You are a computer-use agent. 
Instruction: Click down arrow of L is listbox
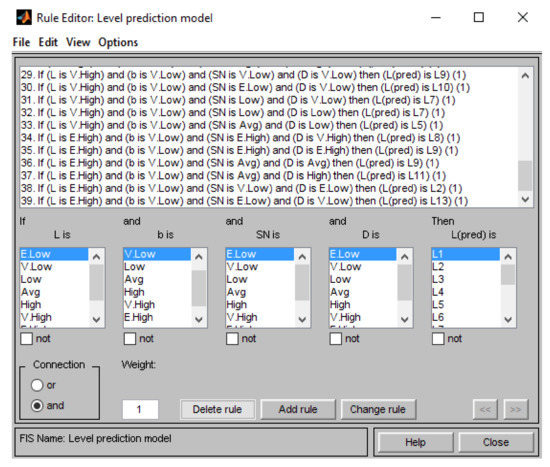pos(96,319)
